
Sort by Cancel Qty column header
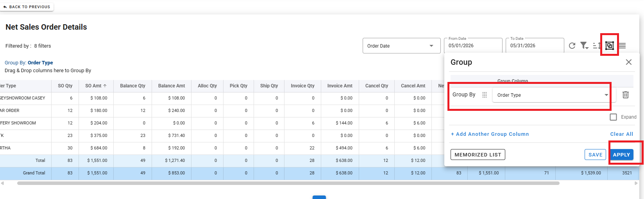coord(377,86)
